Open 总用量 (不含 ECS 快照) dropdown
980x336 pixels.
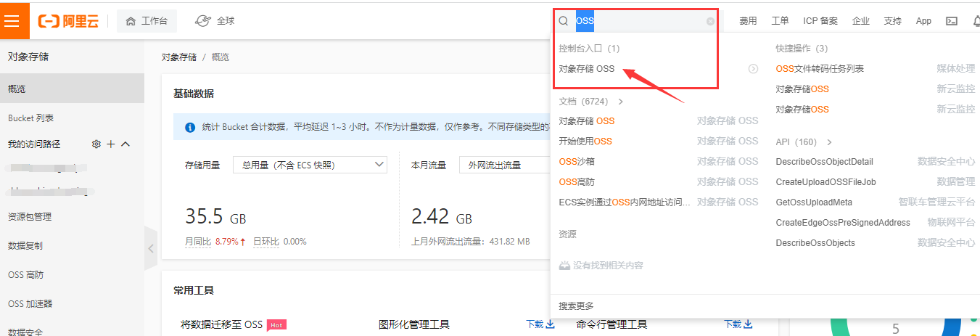[x=310, y=165]
